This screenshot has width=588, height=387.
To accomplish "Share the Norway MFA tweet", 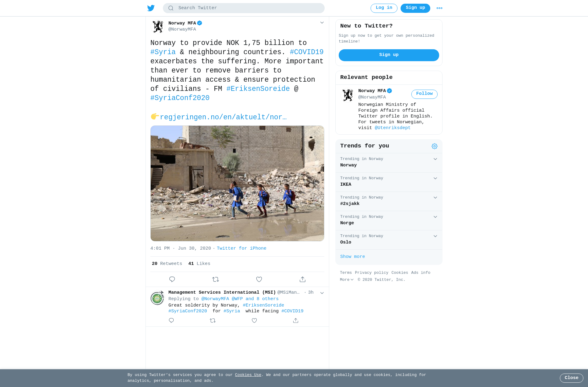I will tap(303, 279).
